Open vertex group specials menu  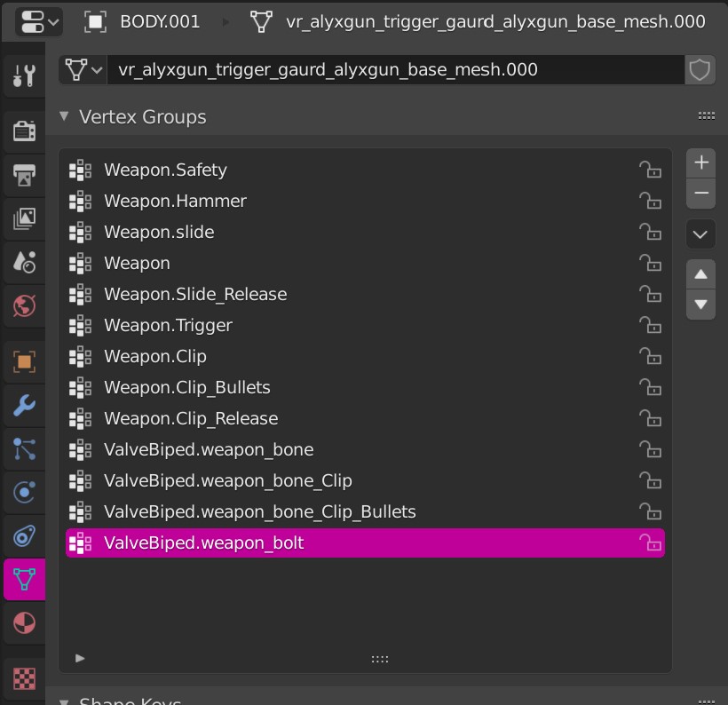701,234
